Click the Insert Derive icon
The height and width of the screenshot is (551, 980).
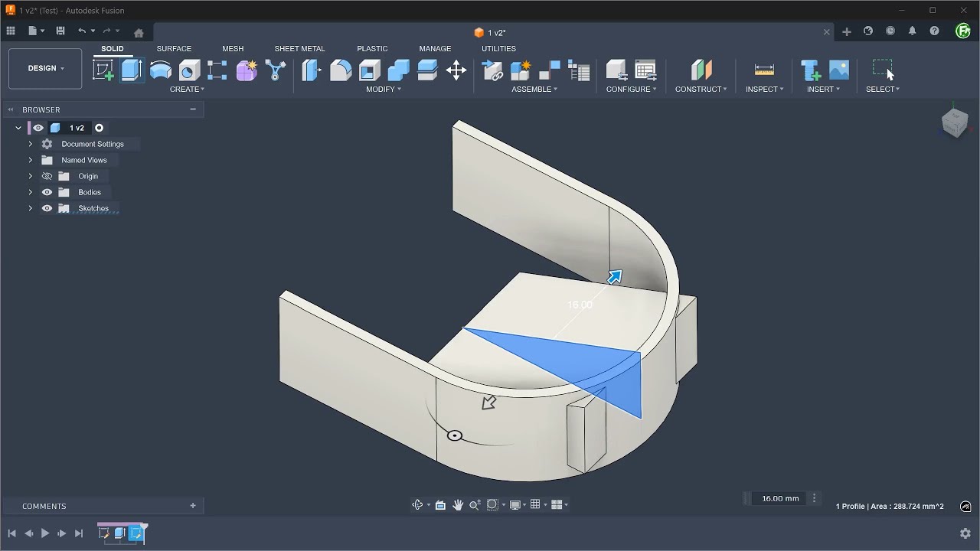pos(810,70)
